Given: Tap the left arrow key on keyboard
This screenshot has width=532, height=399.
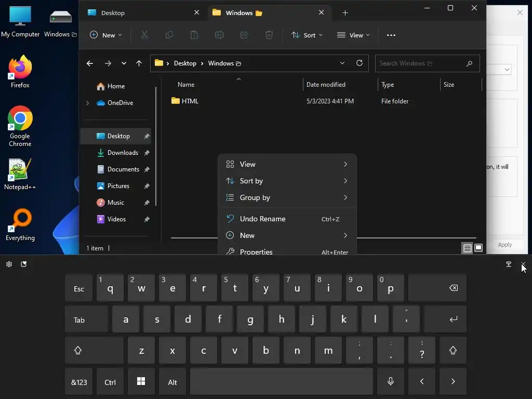Looking at the screenshot, I should (422, 382).
